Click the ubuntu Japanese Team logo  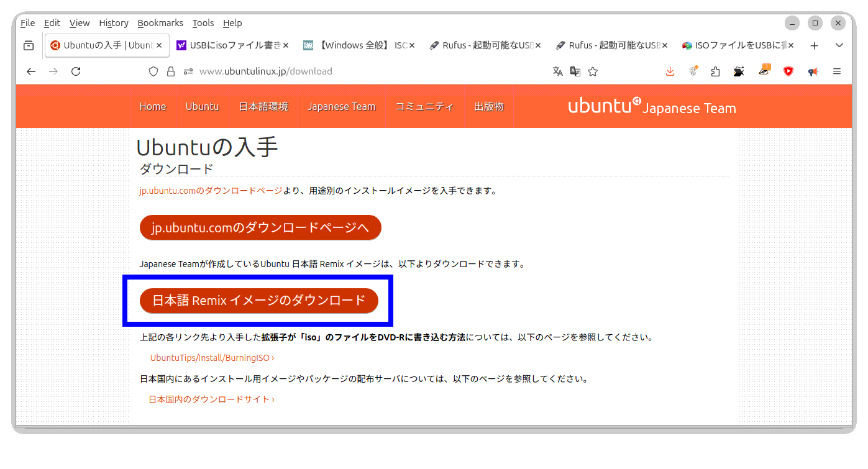[652, 106]
